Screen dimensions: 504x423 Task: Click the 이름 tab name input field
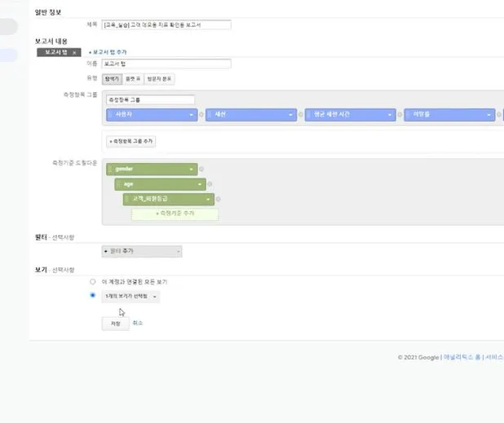[166, 64]
